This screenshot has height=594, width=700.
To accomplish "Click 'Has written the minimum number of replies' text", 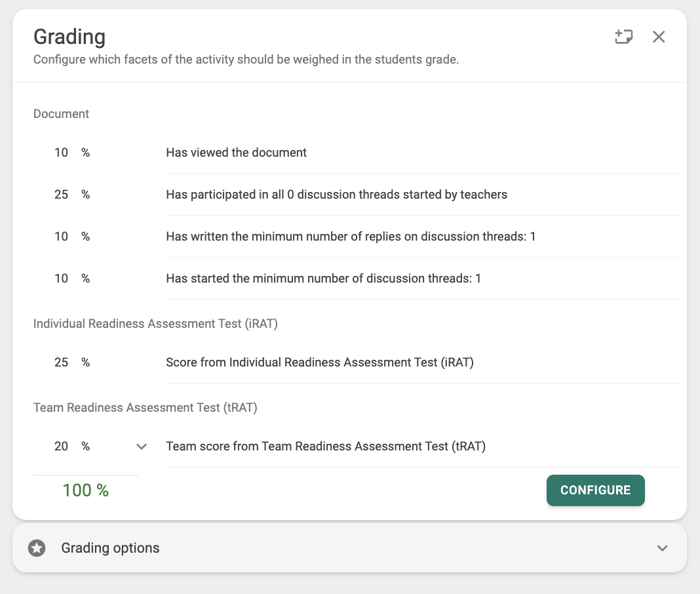I will click(x=351, y=237).
